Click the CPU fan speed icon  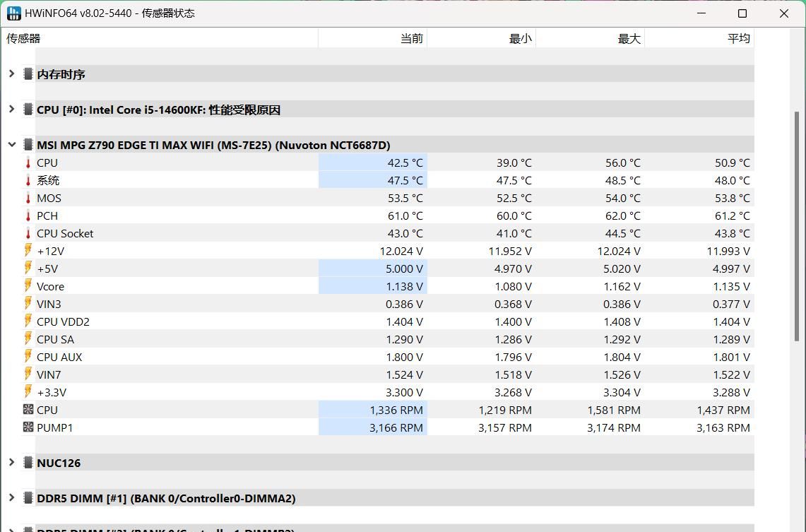tap(28, 410)
